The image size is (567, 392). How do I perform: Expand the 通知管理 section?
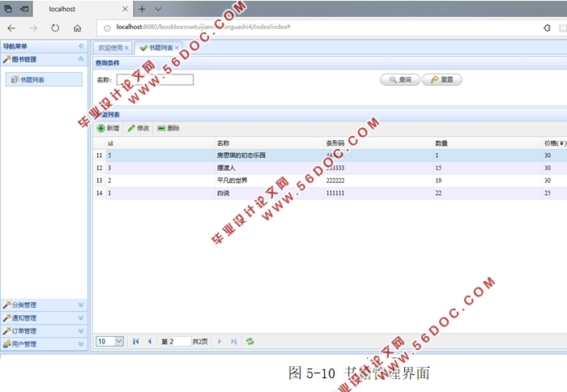tap(81, 317)
